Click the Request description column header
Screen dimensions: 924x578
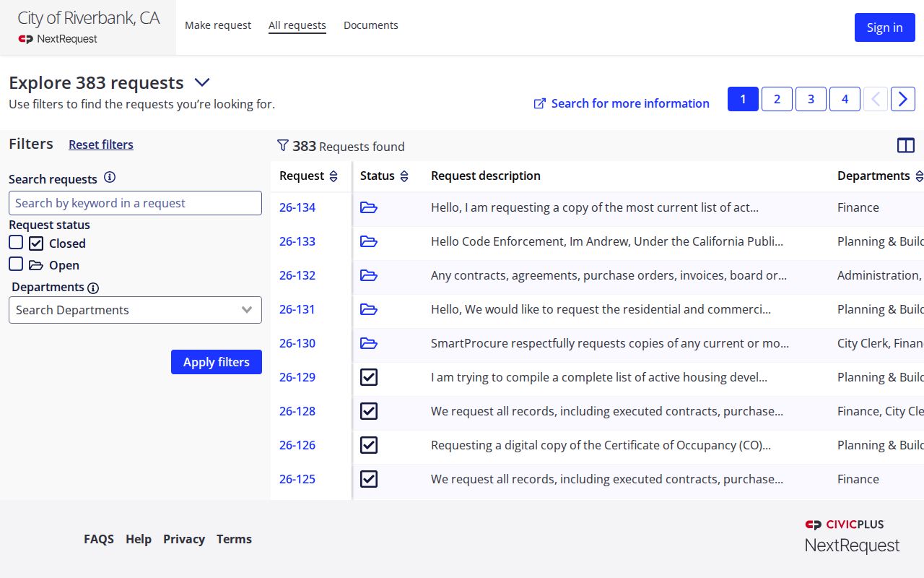point(486,176)
